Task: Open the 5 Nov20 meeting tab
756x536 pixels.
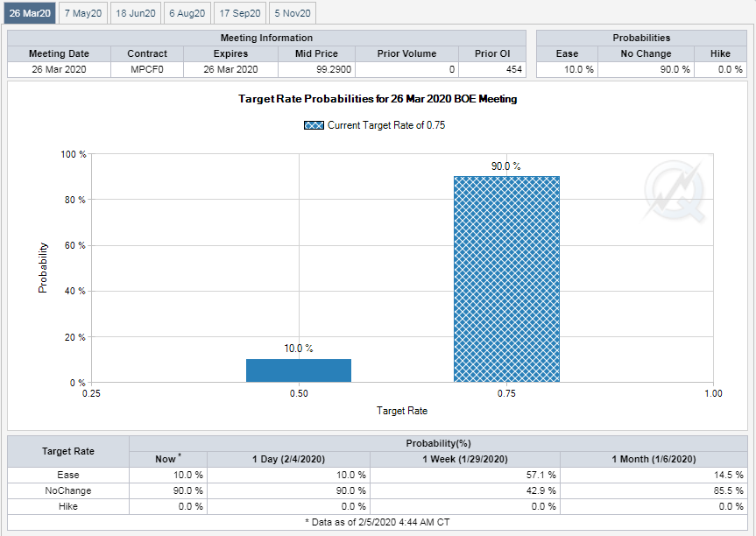Action: coord(292,13)
